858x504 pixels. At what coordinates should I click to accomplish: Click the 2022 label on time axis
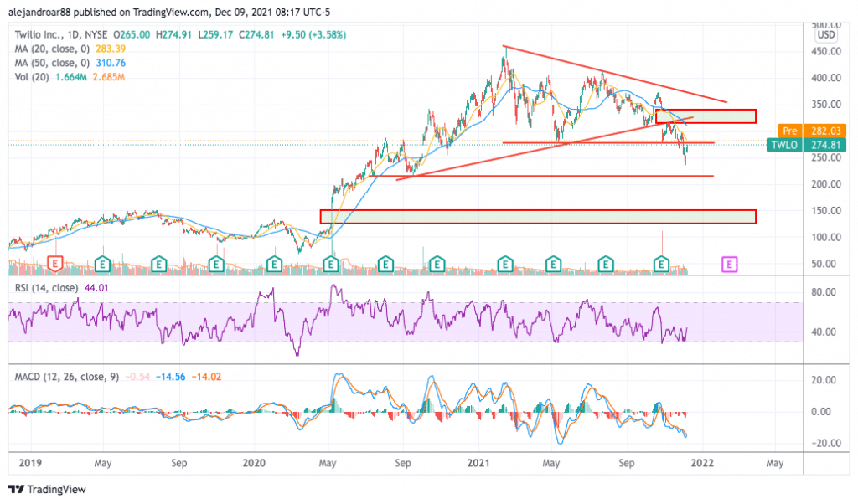702,463
